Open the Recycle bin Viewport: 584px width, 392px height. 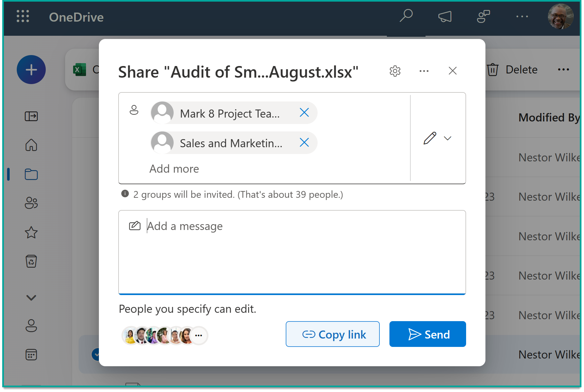click(31, 261)
